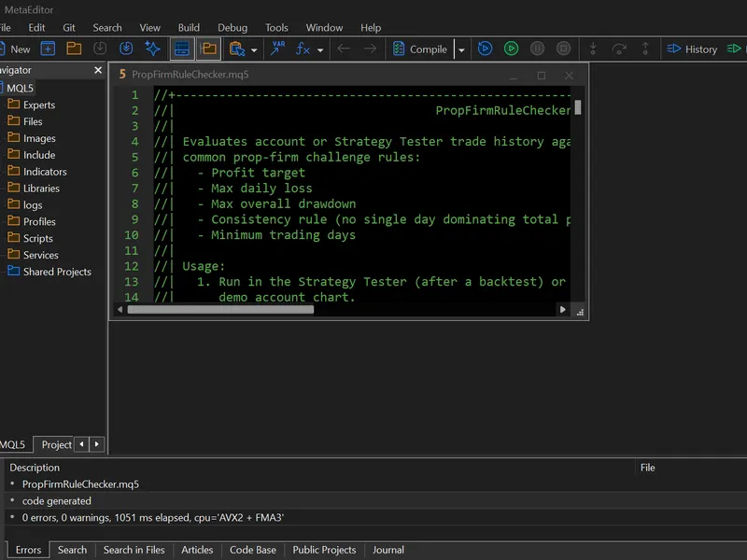This screenshot has height=560, width=747.
Task: Open the Experts folder
Action: [39, 105]
